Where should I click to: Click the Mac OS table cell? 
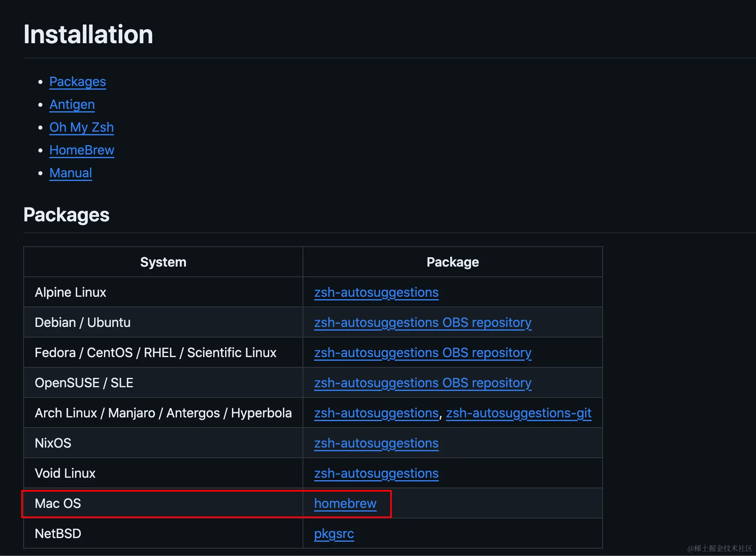pos(58,503)
